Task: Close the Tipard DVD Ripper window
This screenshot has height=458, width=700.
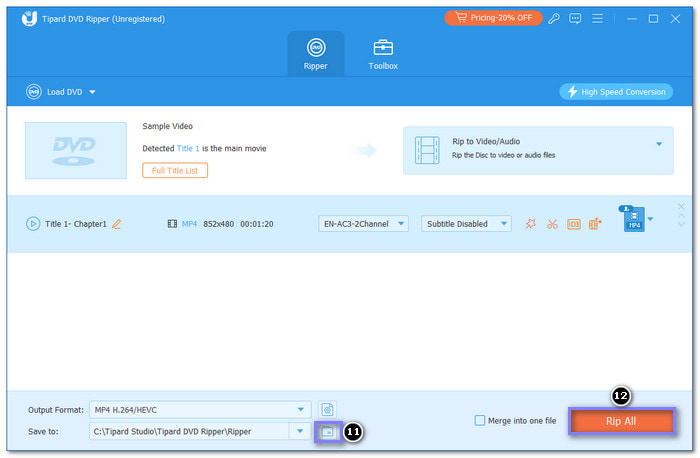Action: [675, 19]
